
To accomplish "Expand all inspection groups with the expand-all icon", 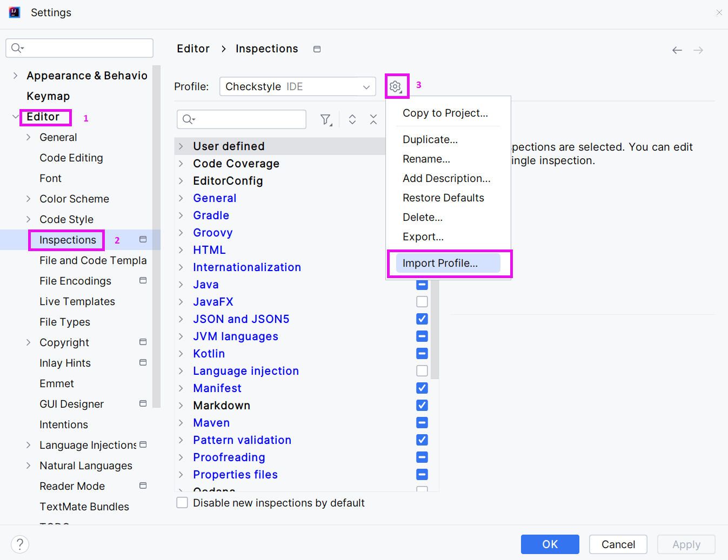I will [x=352, y=119].
